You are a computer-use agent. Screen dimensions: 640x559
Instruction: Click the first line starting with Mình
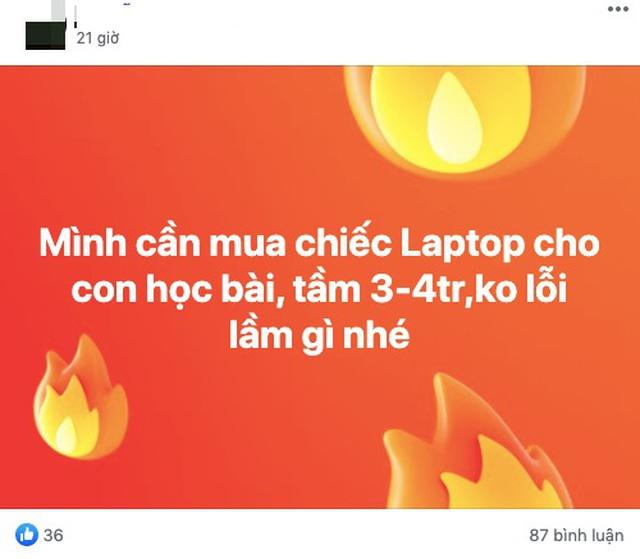pyautogui.click(x=320, y=242)
